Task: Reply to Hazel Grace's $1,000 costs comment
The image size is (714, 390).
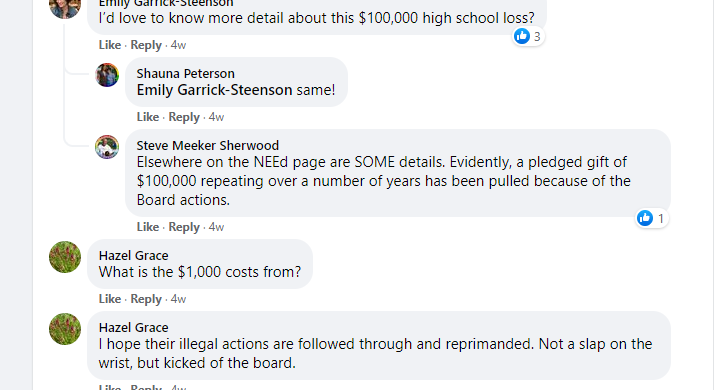Action: 146,299
